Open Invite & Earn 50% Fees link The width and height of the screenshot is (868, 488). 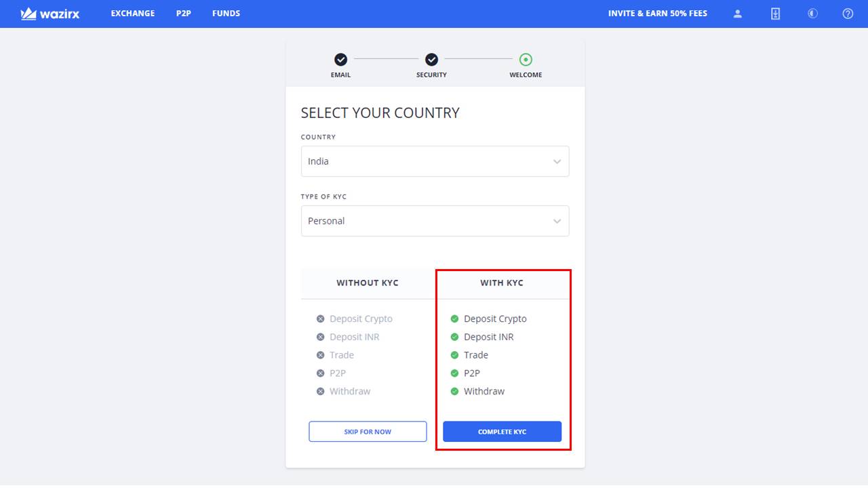click(x=658, y=14)
